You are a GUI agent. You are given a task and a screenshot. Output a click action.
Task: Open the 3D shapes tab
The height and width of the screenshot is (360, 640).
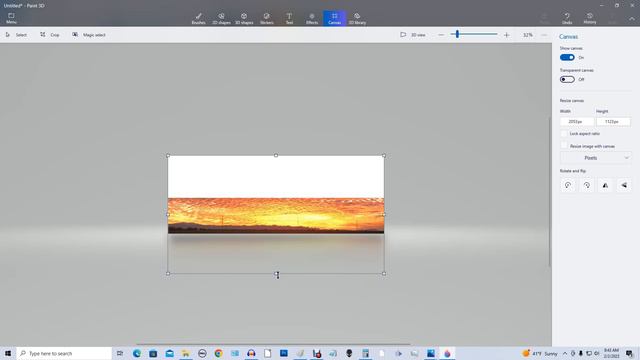244,18
